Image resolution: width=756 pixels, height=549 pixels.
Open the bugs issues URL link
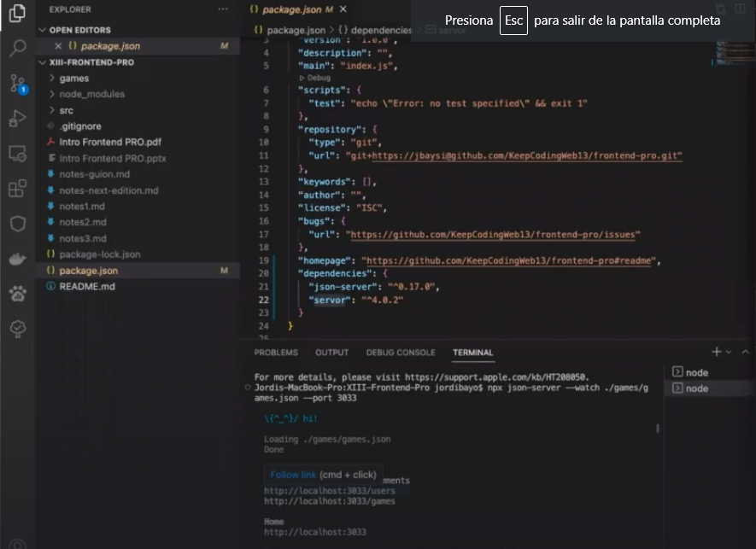point(493,235)
